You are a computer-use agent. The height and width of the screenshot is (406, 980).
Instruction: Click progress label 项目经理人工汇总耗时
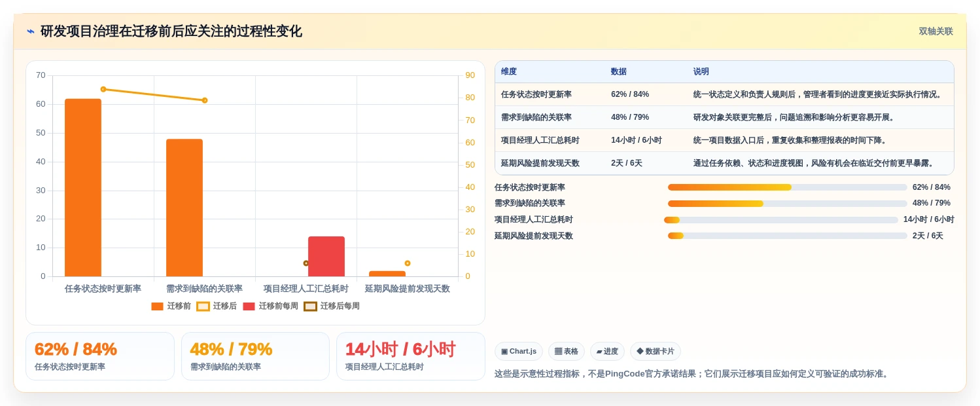pyautogui.click(x=534, y=220)
